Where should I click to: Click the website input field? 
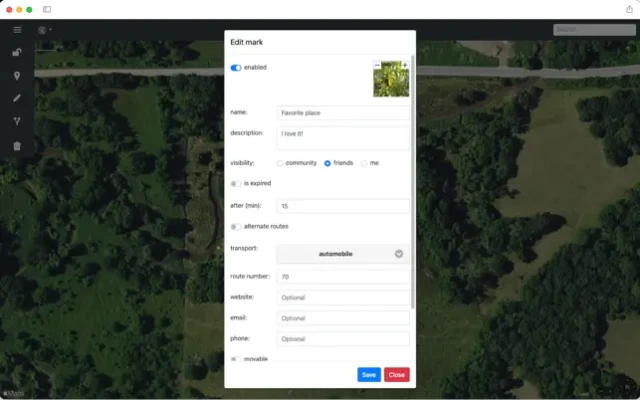(343, 297)
